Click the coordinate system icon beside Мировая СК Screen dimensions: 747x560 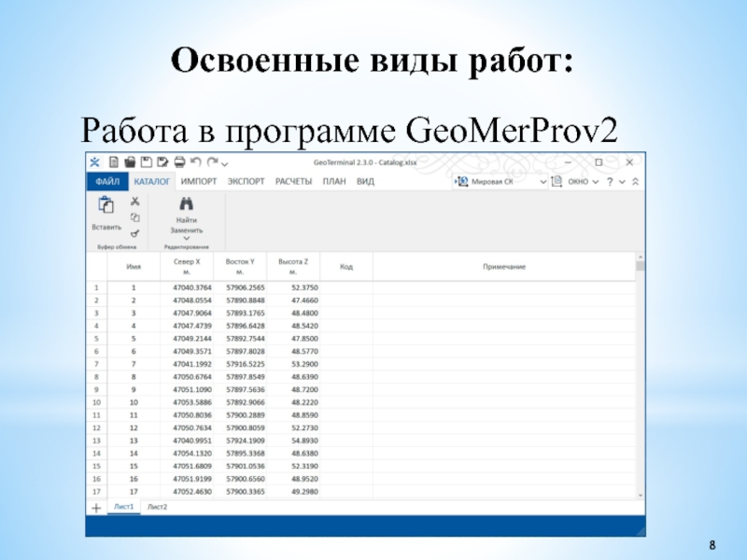(x=461, y=181)
